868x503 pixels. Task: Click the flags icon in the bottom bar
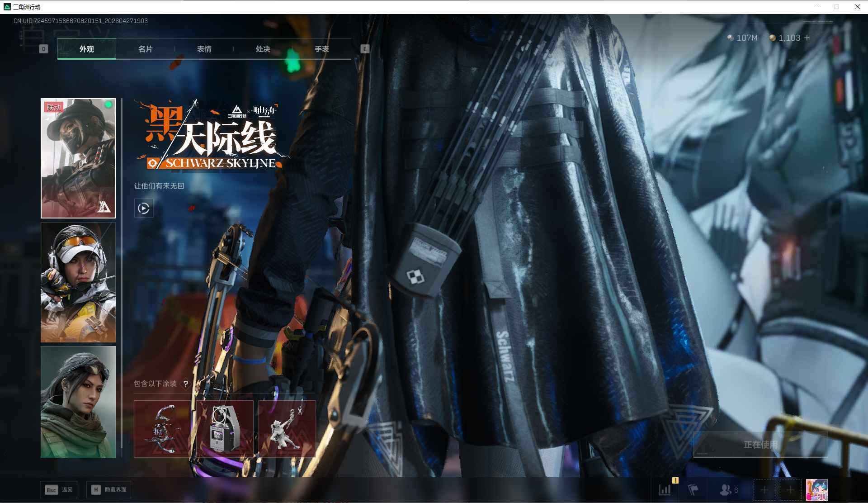point(693,490)
